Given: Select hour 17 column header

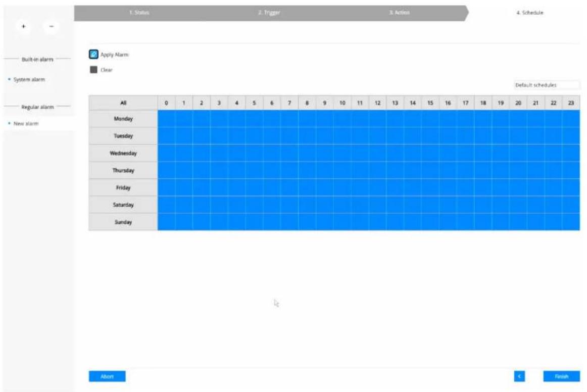Looking at the screenshot, I should (465, 103).
